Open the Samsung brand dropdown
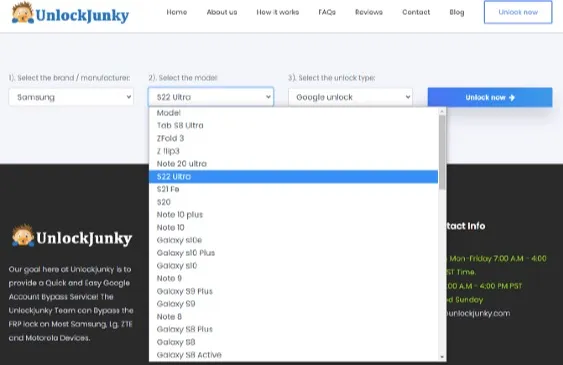 point(71,97)
